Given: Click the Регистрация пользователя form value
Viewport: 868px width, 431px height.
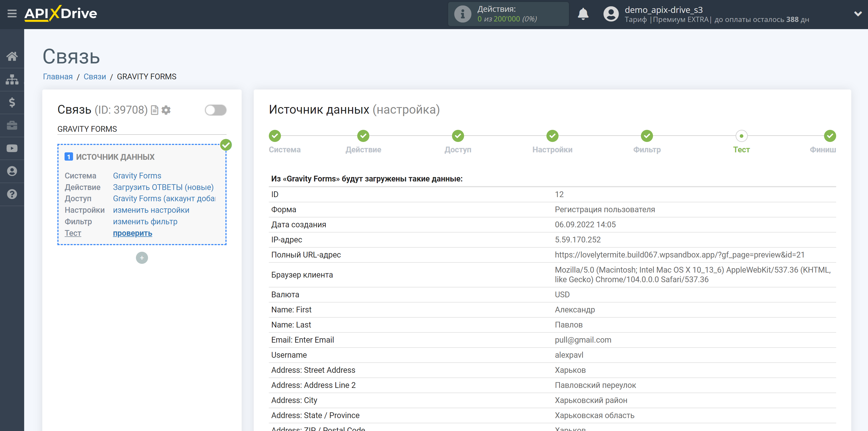Looking at the screenshot, I should (x=605, y=210).
